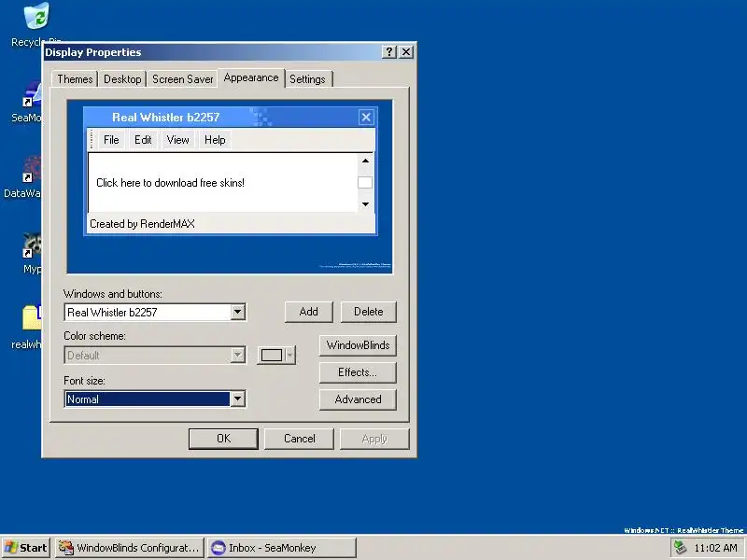Viewport: 747px width, 560px height.
Task: Confirm with the OK button
Action: pos(223,439)
